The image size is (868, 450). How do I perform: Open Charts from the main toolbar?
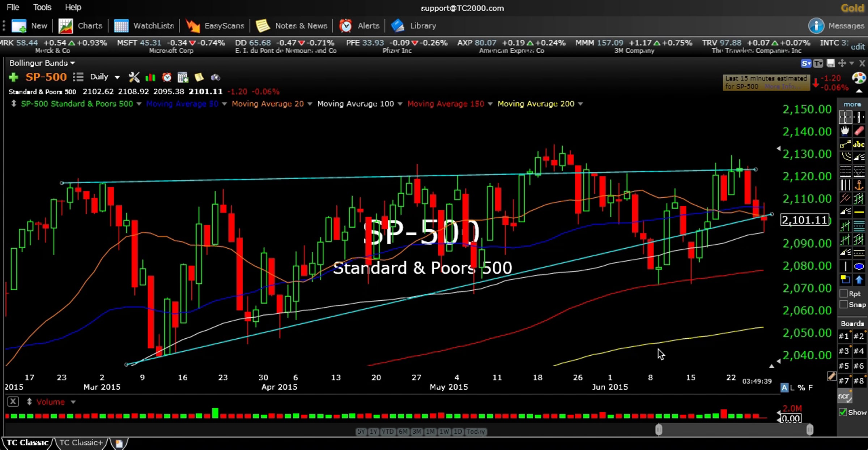pos(80,26)
